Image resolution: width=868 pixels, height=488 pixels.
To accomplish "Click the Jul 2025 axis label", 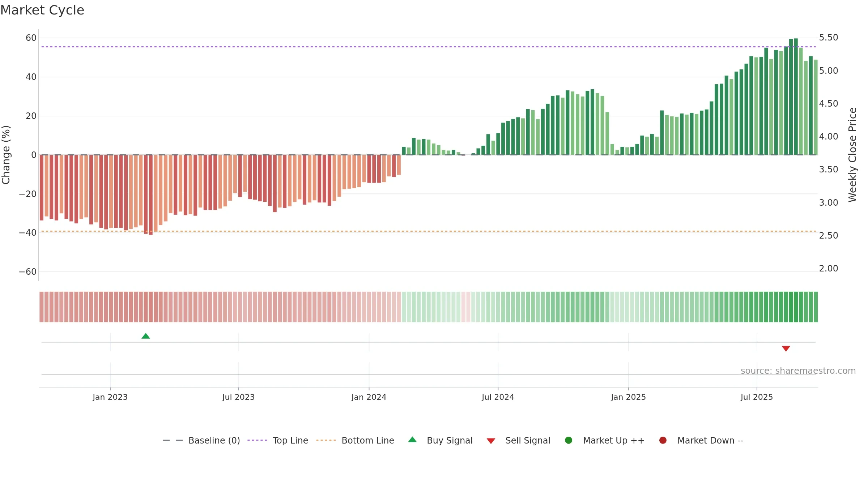I will pos(757,397).
